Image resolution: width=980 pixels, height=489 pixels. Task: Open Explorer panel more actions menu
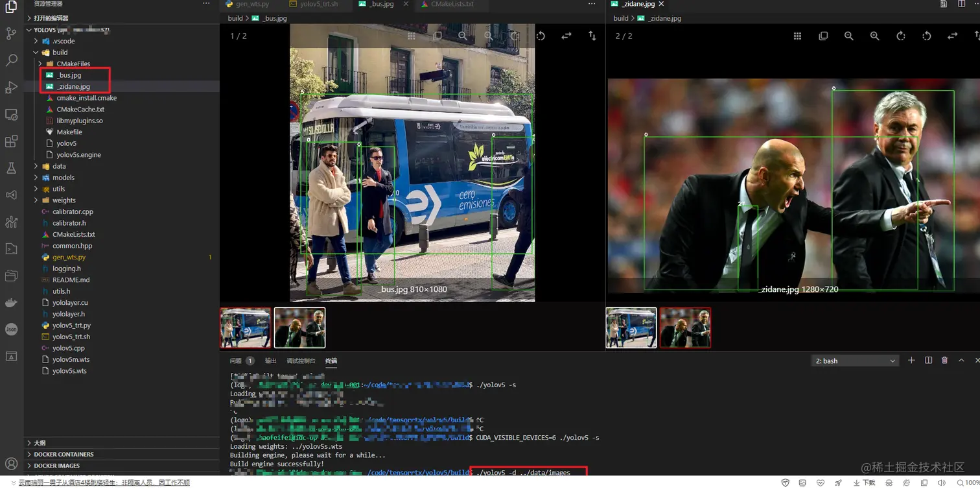(x=206, y=4)
